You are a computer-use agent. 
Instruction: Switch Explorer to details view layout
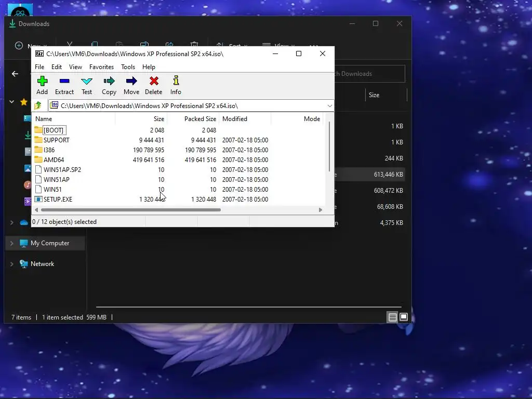pos(393,317)
